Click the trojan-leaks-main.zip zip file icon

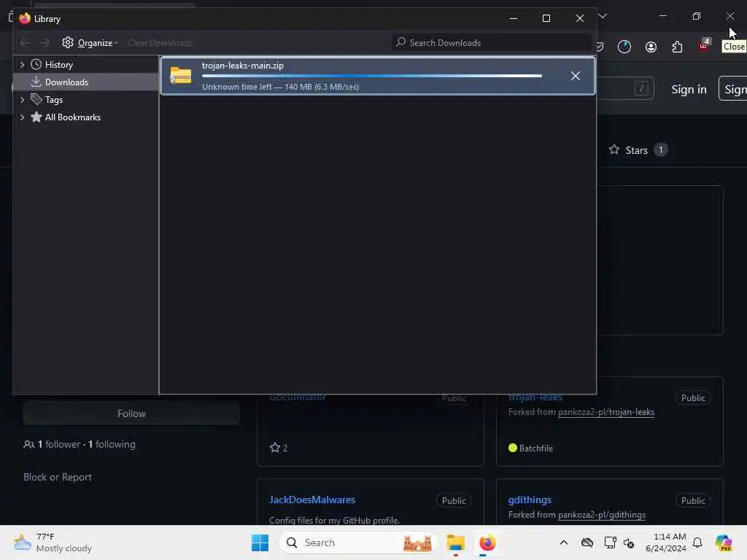pyautogui.click(x=181, y=76)
